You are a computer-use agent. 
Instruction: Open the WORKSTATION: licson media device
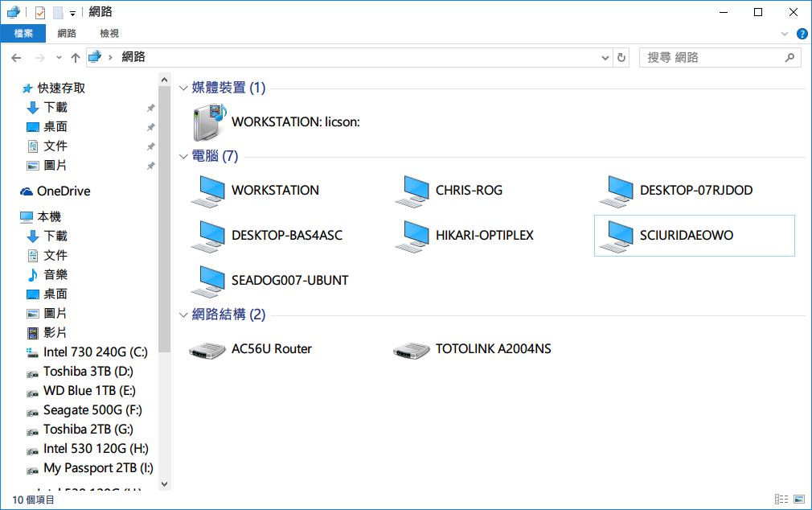pyautogui.click(x=276, y=122)
